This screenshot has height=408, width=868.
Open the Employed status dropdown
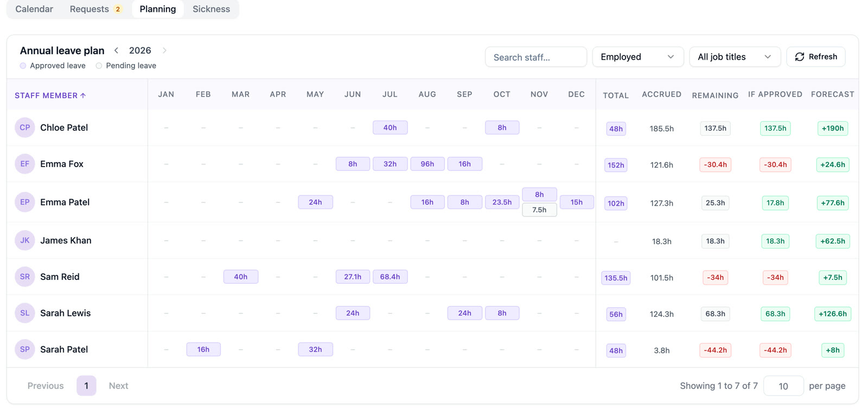(637, 57)
